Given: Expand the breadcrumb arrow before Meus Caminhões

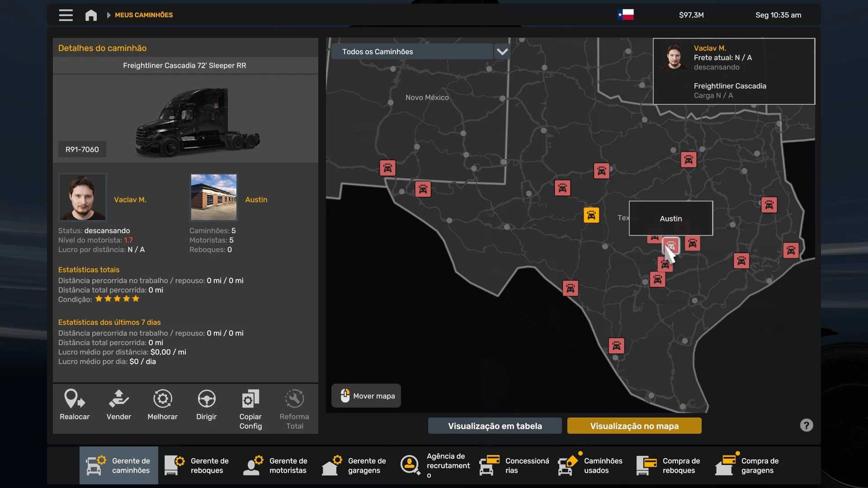Looking at the screenshot, I should (x=108, y=15).
